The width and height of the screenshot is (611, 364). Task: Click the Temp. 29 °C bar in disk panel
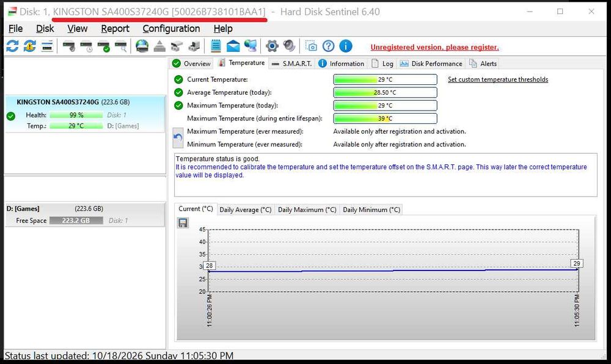[76, 126]
